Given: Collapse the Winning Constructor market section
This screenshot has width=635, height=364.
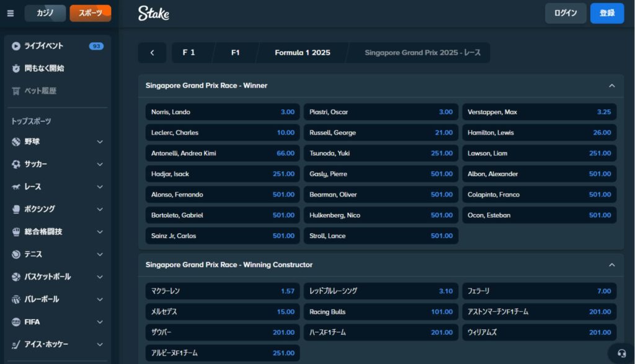Looking at the screenshot, I should [612, 265].
